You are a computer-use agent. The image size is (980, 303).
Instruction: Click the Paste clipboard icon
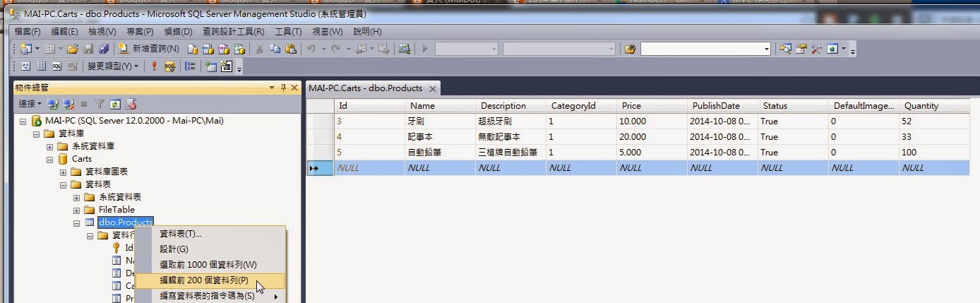click(290, 49)
